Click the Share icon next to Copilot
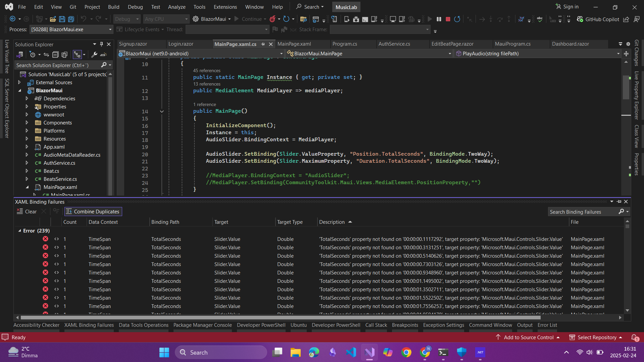Image resolution: width=644 pixels, height=362 pixels. (626, 19)
